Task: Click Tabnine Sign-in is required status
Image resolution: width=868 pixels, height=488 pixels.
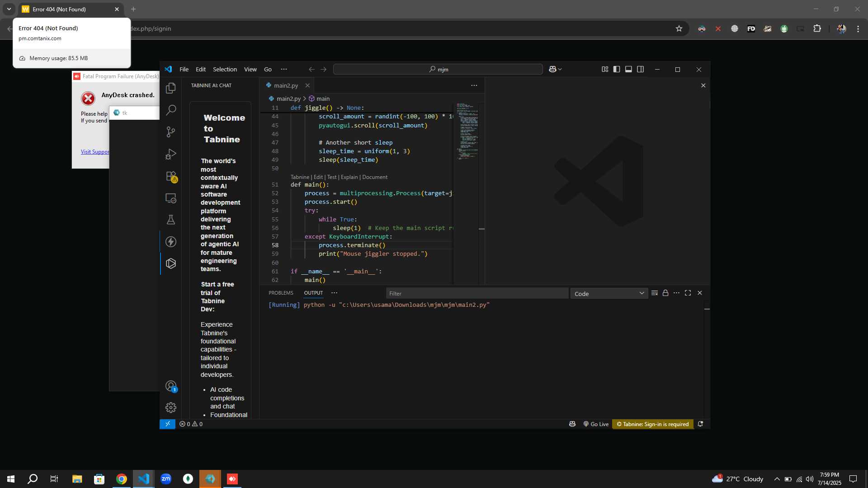Action: coord(653,424)
